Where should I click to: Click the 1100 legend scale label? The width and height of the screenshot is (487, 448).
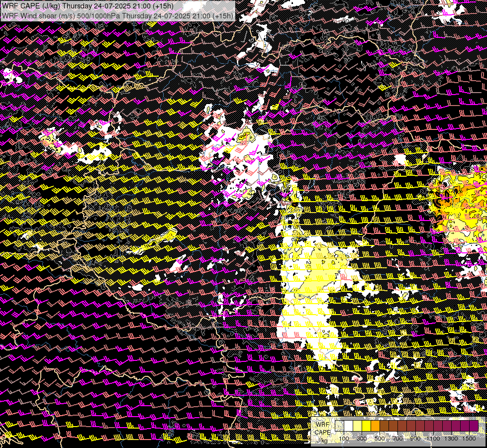[433, 439]
